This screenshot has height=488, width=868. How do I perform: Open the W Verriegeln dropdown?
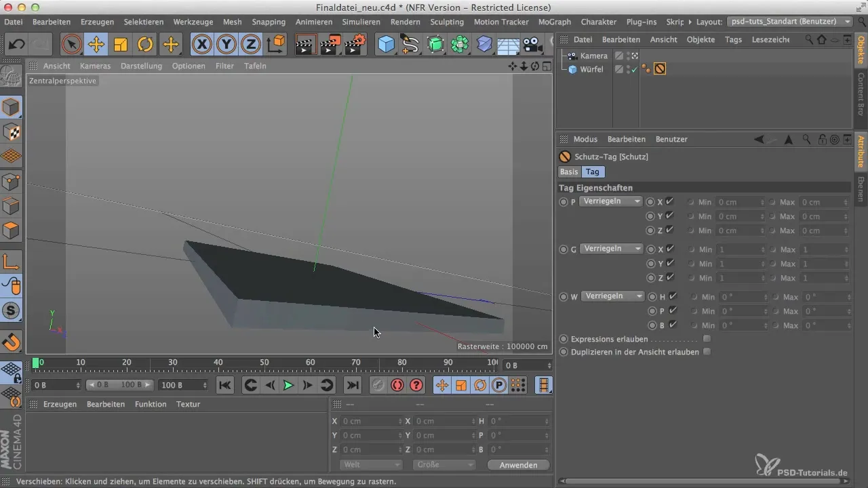click(x=612, y=296)
